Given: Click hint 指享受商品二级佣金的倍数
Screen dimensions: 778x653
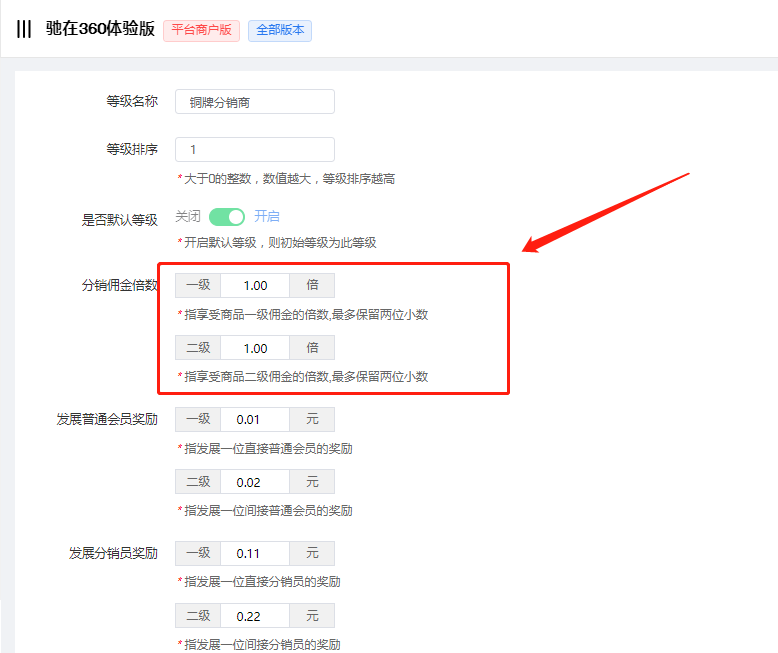Looking at the screenshot, I should [x=303, y=377].
